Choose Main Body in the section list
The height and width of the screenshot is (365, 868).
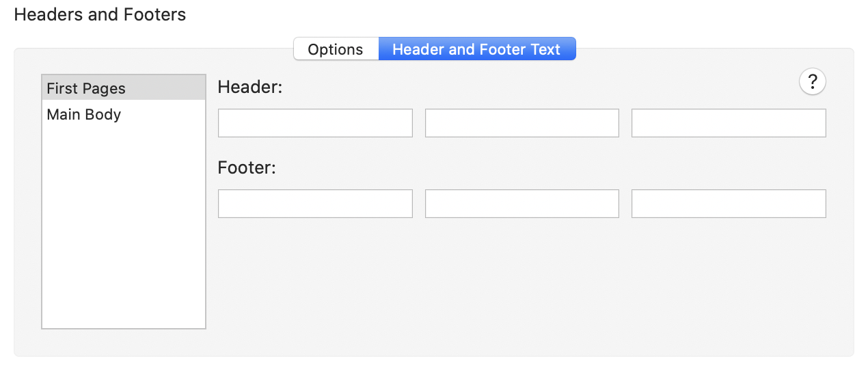[x=124, y=114]
